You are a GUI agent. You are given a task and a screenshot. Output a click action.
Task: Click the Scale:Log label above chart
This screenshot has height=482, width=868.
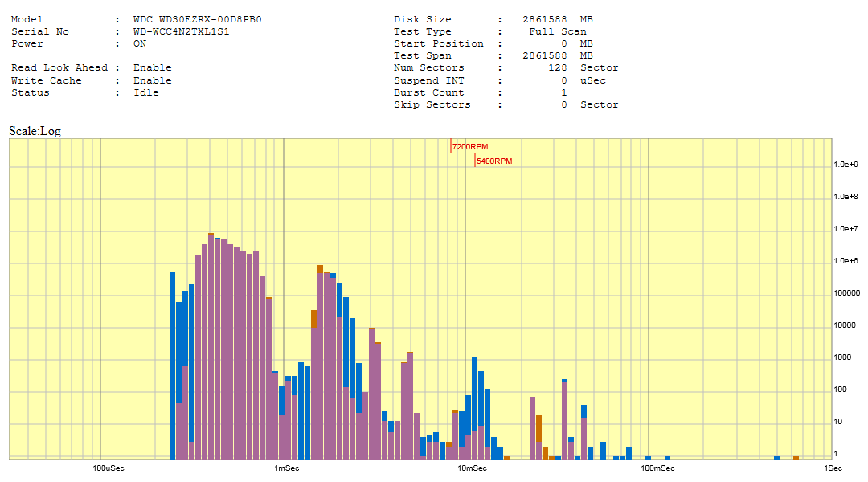tap(35, 131)
